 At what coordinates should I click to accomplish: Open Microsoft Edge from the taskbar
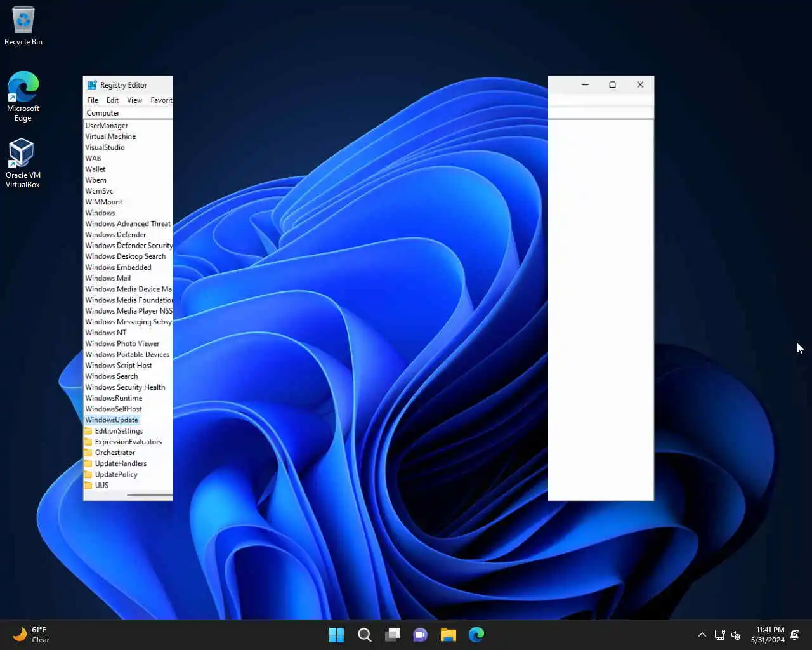(476, 634)
